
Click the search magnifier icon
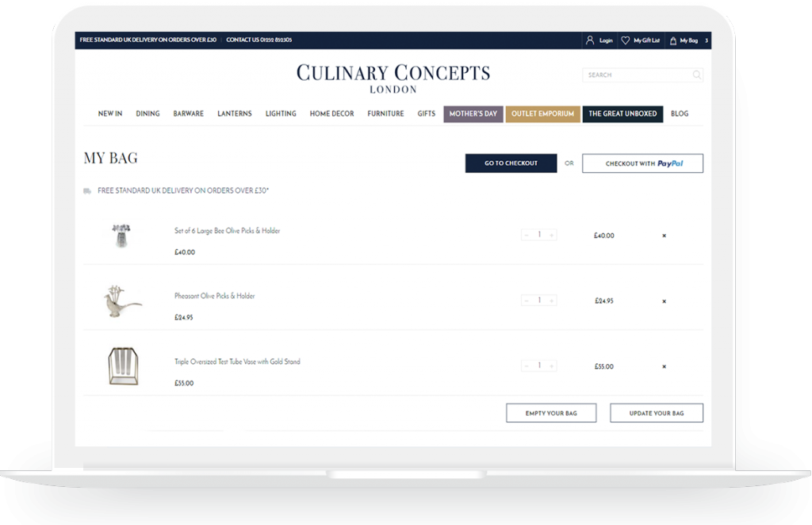click(696, 75)
